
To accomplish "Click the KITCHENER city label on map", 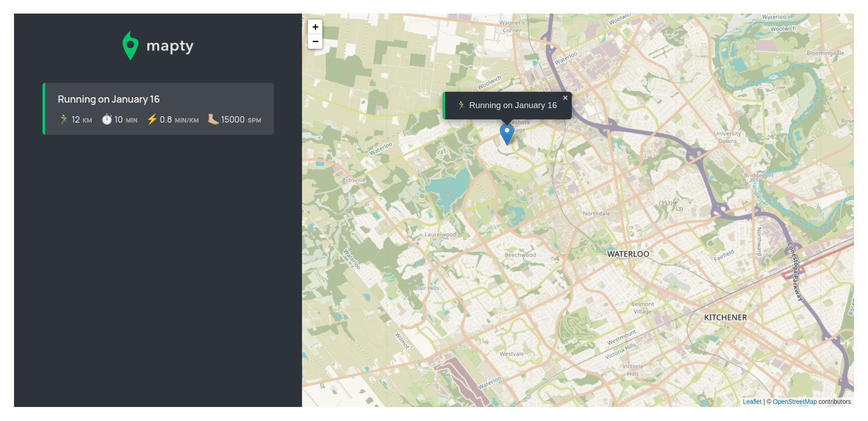I will point(725,317).
